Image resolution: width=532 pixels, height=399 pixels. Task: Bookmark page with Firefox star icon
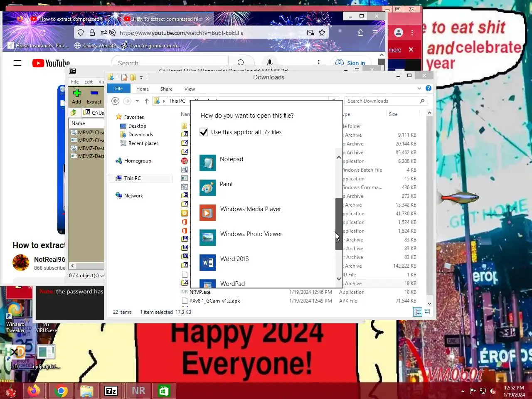322,32
